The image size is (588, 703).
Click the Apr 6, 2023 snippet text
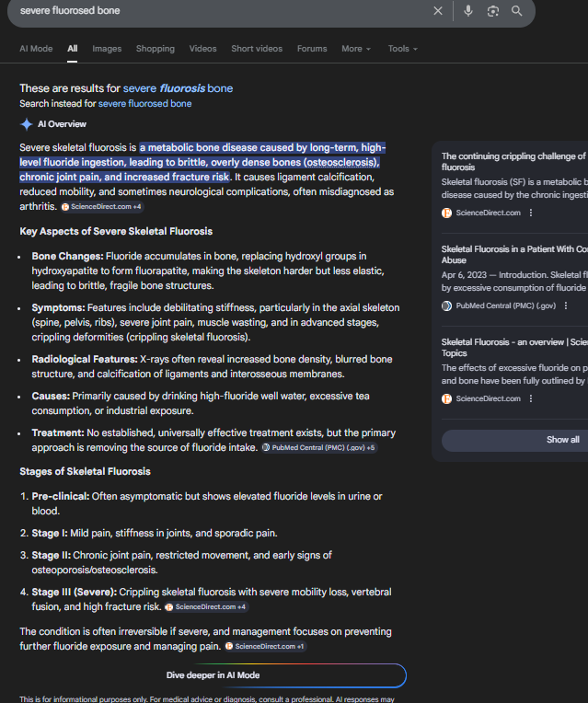point(514,282)
